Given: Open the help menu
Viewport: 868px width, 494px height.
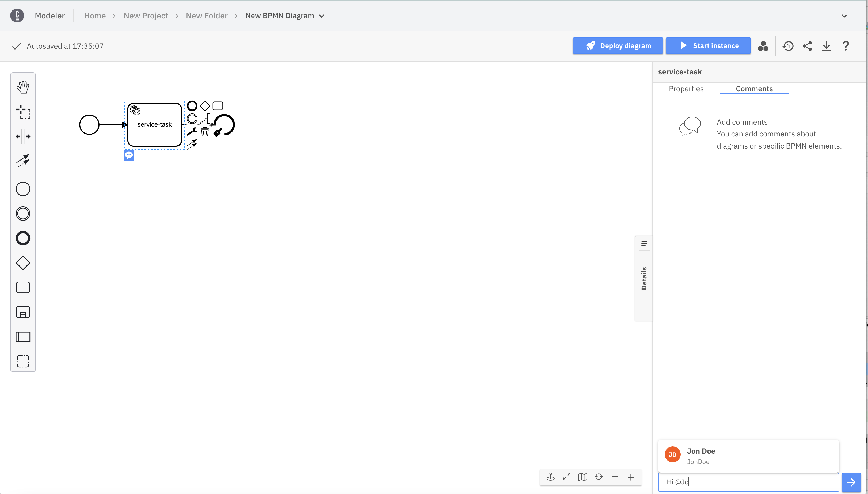Looking at the screenshot, I should [x=846, y=46].
